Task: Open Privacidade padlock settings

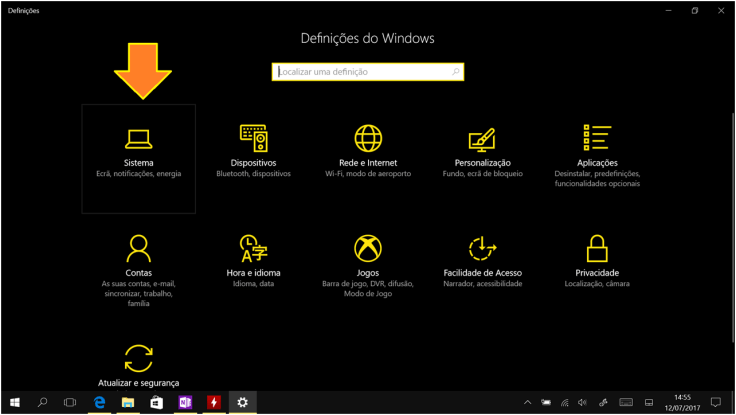Action: click(597, 258)
